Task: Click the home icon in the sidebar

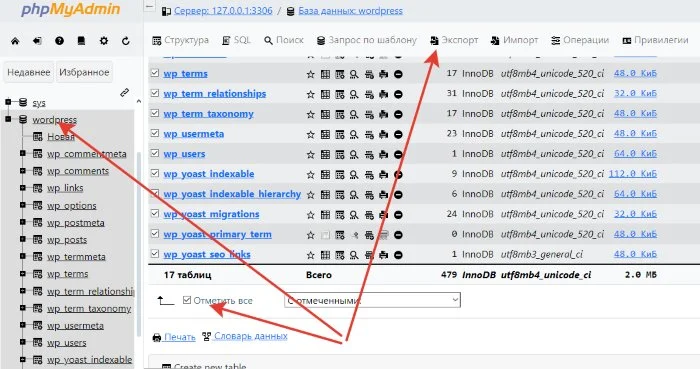Action: (x=15, y=41)
